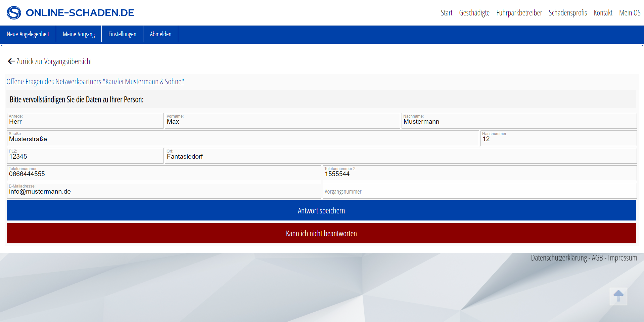Open the Kontakt page
The image size is (644, 322).
coord(603,13)
